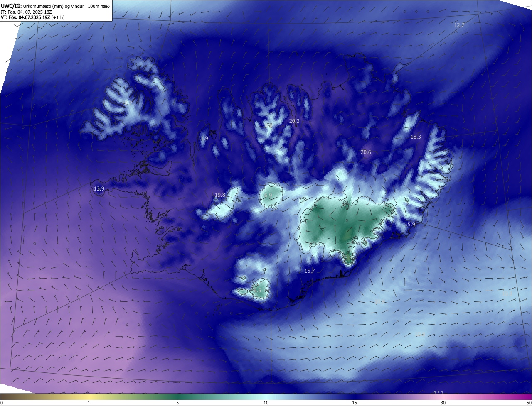The image size is (532, 406).
Task: Click the 12.7 value label
Action: [x=459, y=25]
